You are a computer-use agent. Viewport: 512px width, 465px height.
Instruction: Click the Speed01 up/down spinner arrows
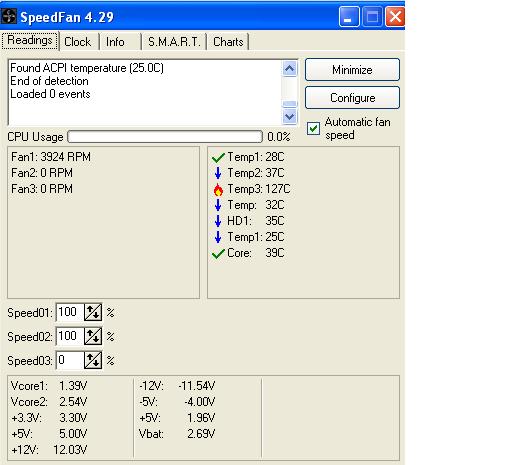[x=93, y=312]
